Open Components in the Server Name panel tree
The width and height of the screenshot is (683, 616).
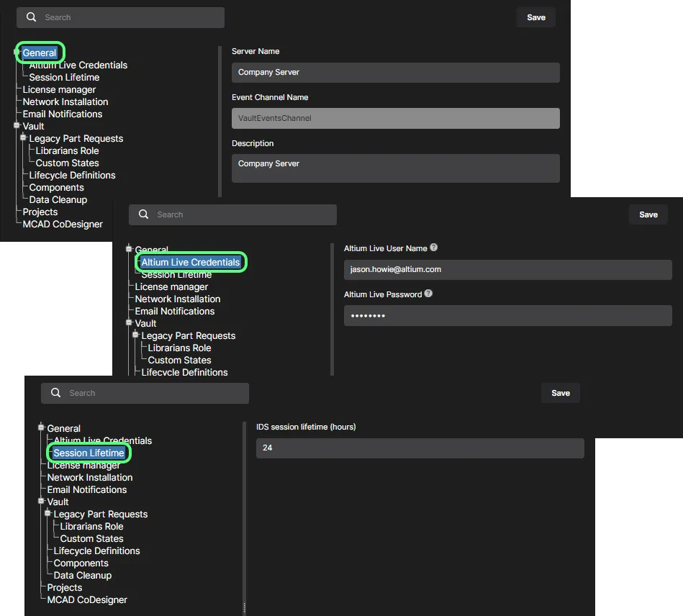tap(57, 187)
